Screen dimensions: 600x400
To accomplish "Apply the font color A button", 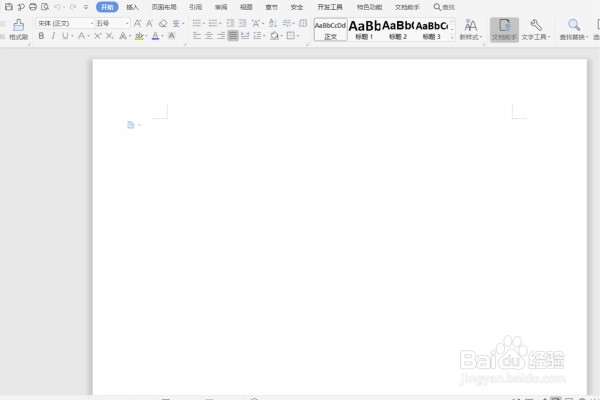I will click(x=155, y=36).
